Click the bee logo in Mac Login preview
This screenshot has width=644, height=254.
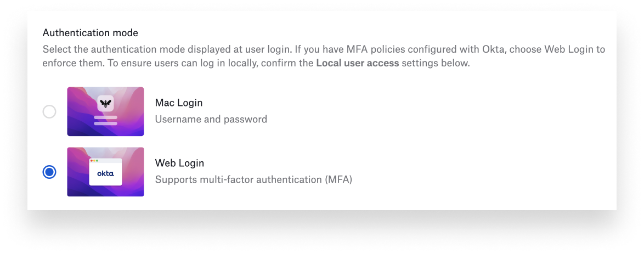tap(105, 103)
